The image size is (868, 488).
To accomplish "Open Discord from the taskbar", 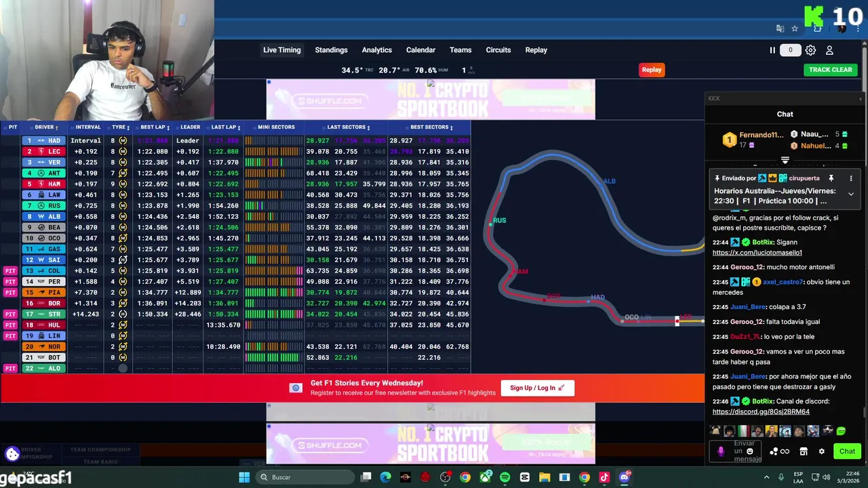I will pyautogui.click(x=624, y=477).
